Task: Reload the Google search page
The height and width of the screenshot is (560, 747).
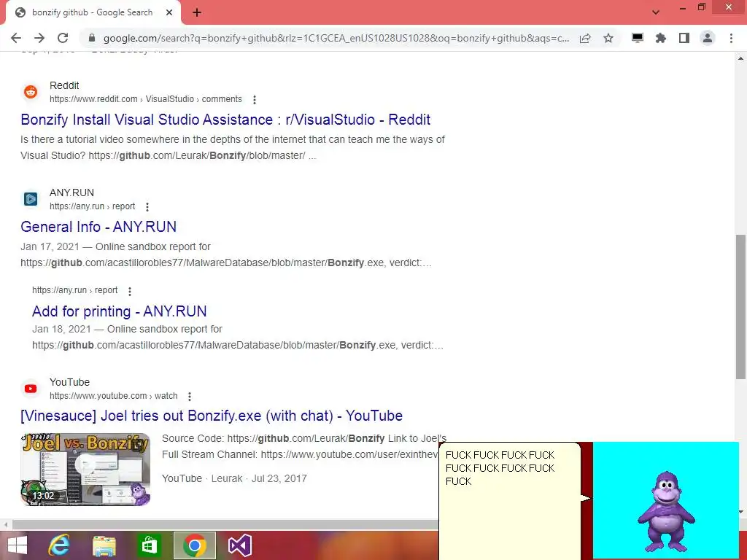Action: (63, 38)
